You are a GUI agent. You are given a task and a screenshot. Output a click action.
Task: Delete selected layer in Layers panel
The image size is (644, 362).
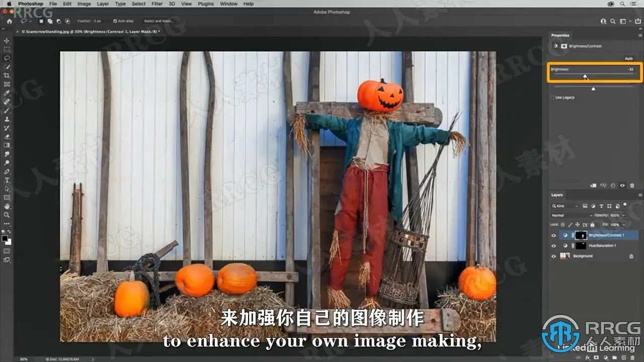tap(633, 356)
